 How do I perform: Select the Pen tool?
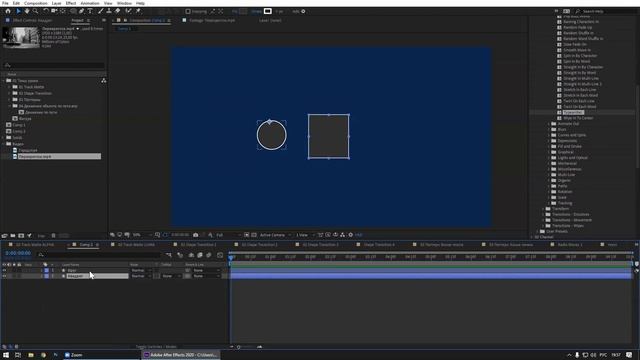tap(82, 11)
